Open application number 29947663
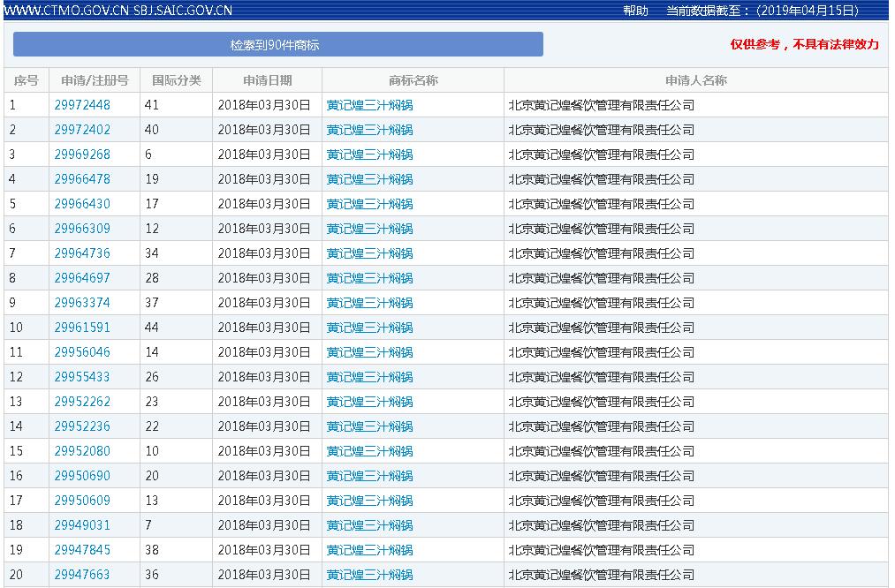895x588 pixels. (82, 575)
